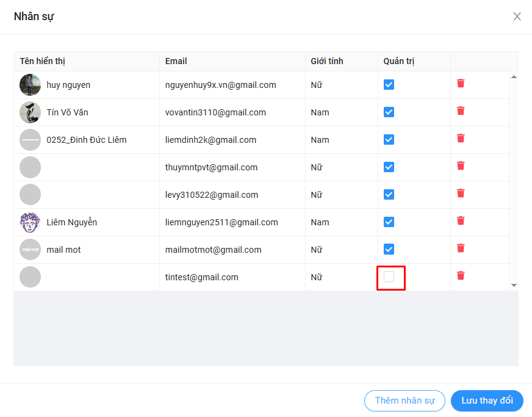Viewport: 532px width, 417px height.
Task: Delete the tintest@gmail.com row
Action: (461, 276)
